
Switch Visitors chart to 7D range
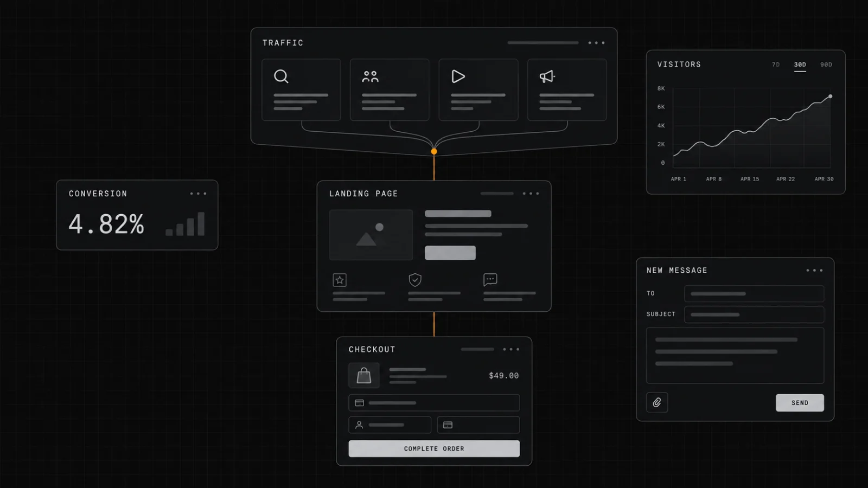point(776,65)
